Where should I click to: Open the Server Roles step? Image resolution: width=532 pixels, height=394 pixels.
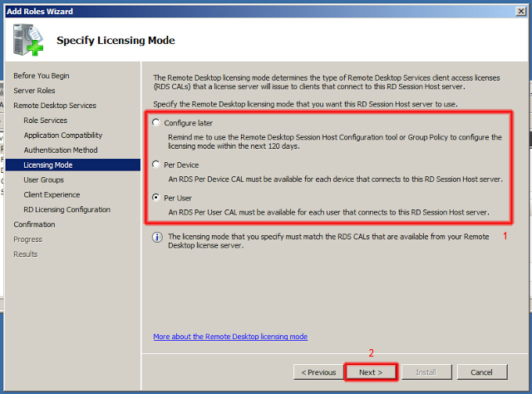tap(34, 91)
